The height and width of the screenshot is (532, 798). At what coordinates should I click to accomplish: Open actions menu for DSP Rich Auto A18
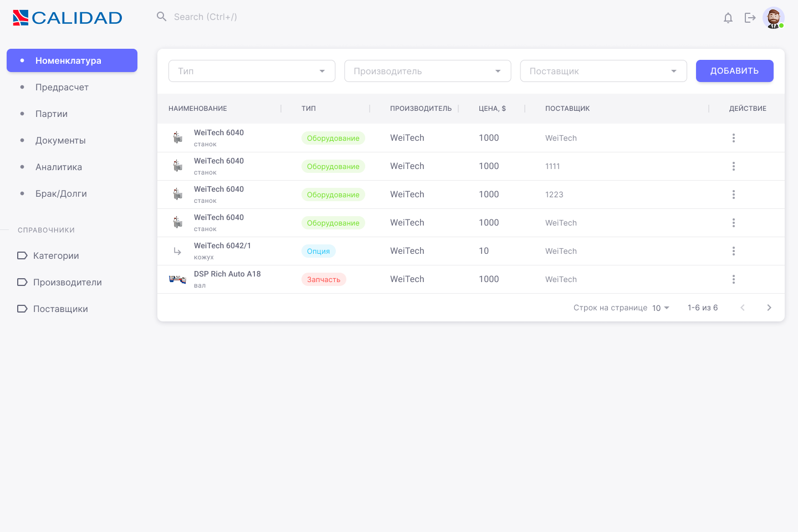[x=734, y=279]
